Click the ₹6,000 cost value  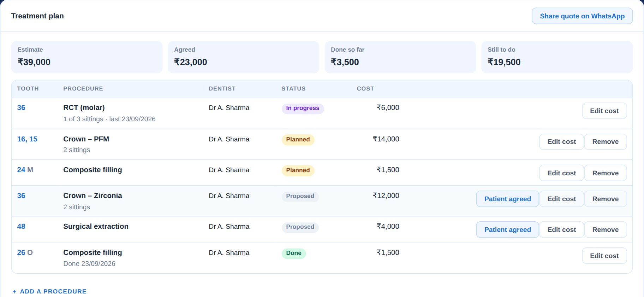click(388, 107)
